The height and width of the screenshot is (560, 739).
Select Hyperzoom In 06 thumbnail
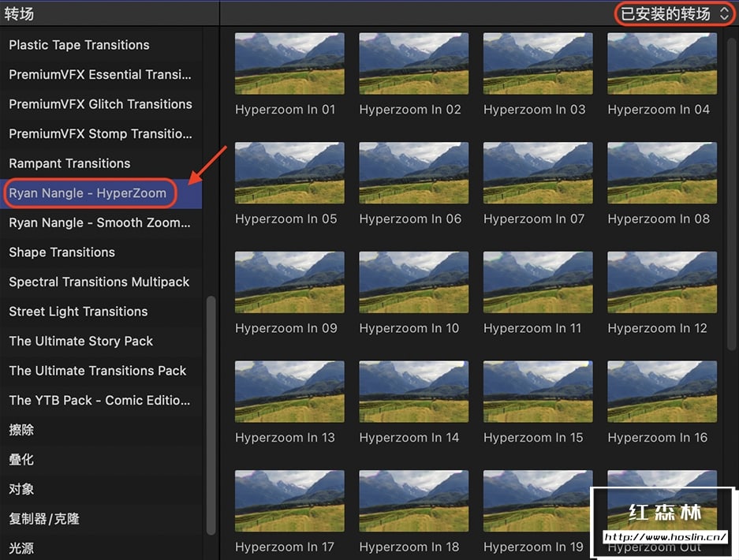414,173
